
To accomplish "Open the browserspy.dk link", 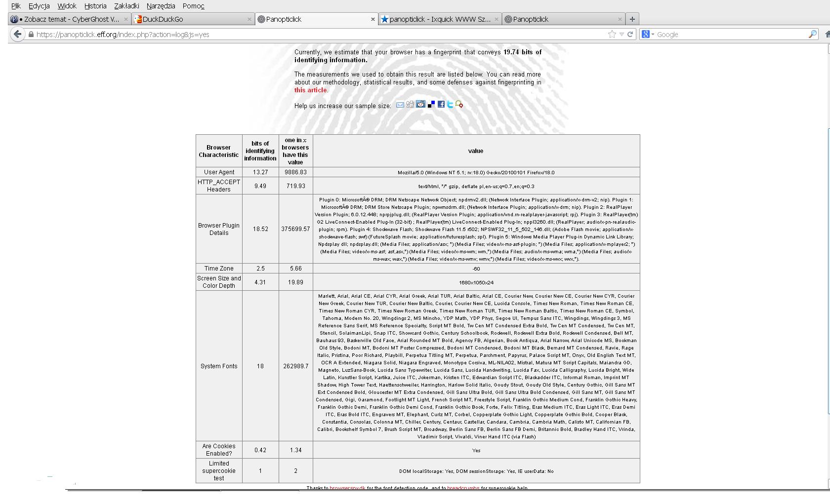I will pos(347,488).
